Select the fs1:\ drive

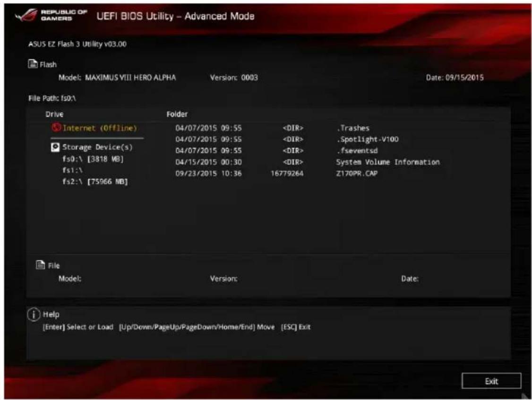click(x=72, y=170)
